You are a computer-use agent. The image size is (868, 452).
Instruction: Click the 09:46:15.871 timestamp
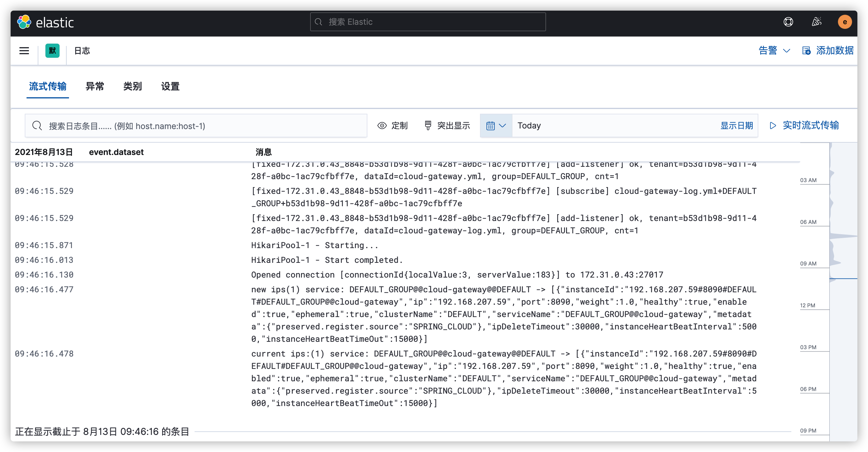click(x=44, y=245)
